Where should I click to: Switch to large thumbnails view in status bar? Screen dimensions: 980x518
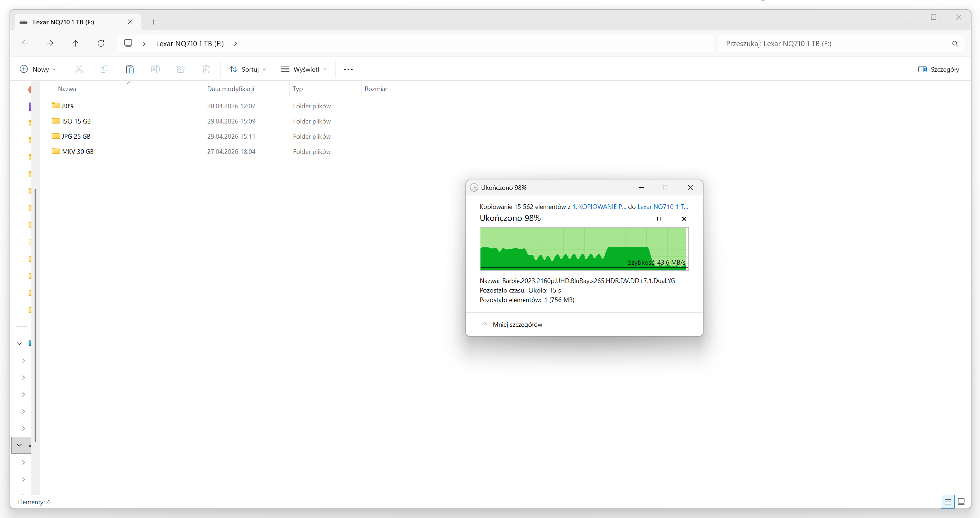coord(961,502)
